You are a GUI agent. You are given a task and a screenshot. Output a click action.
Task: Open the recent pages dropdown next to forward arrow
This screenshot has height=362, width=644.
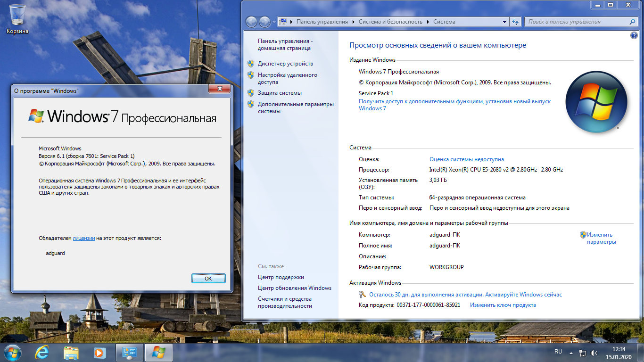(274, 22)
